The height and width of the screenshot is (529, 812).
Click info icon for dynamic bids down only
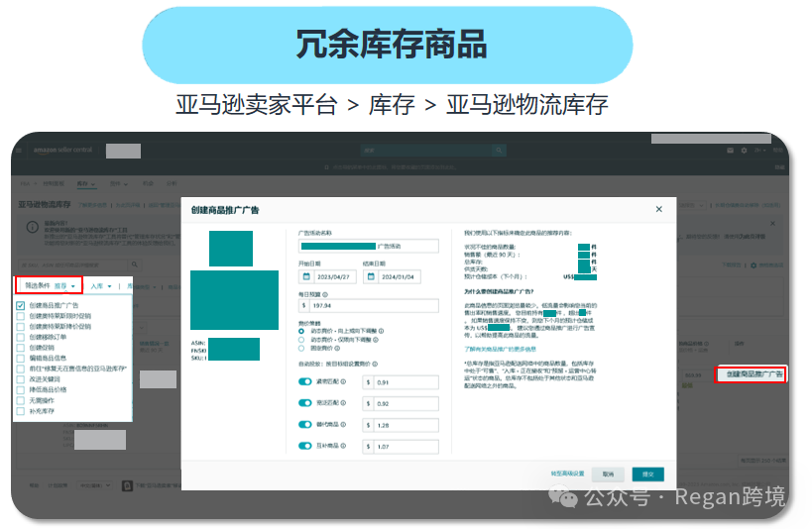pos(376,340)
